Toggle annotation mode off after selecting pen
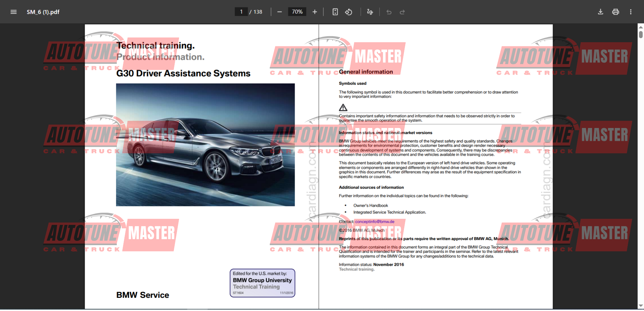The image size is (644, 311). 370,11
